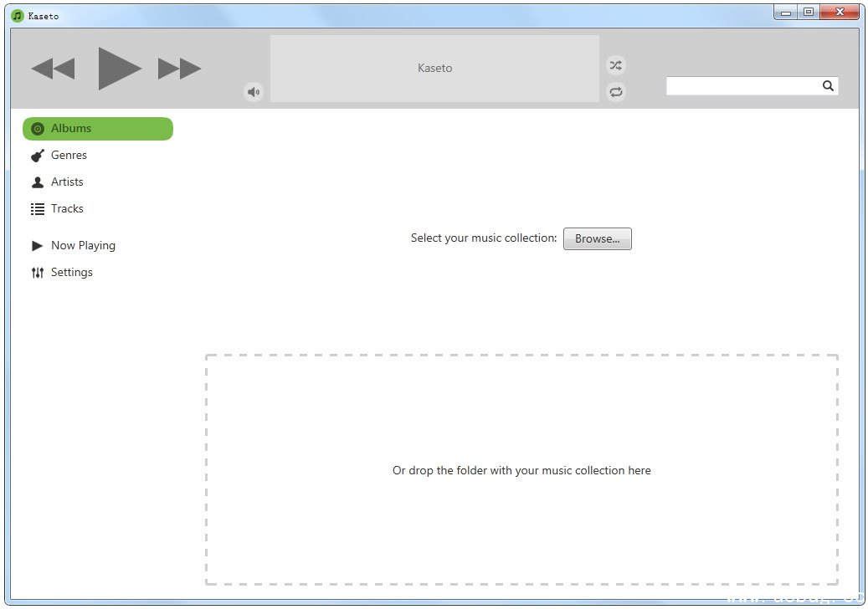
Task: Skip to next track with fast-forward icon
Action: coord(179,69)
